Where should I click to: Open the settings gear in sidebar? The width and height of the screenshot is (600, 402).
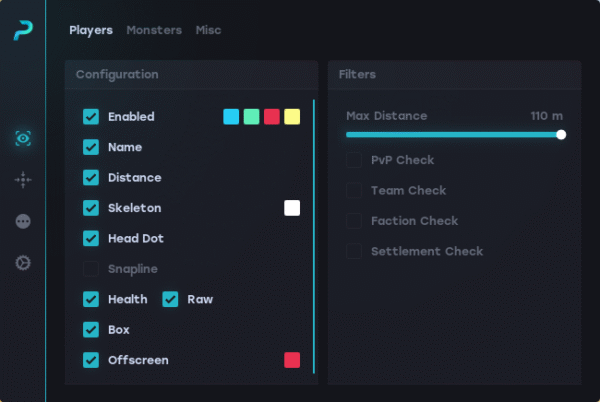tap(23, 263)
